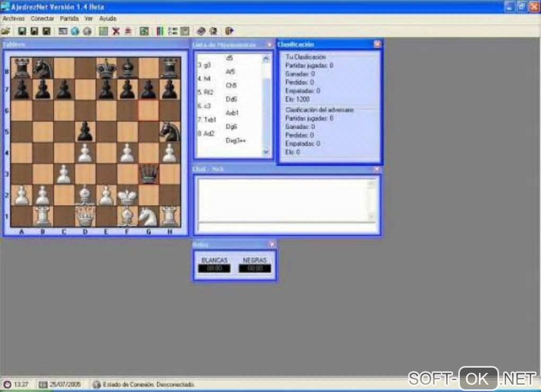Open the Partida menu
Image resolution: width=541 pixels, height=392 pixels.
[69, 19]
